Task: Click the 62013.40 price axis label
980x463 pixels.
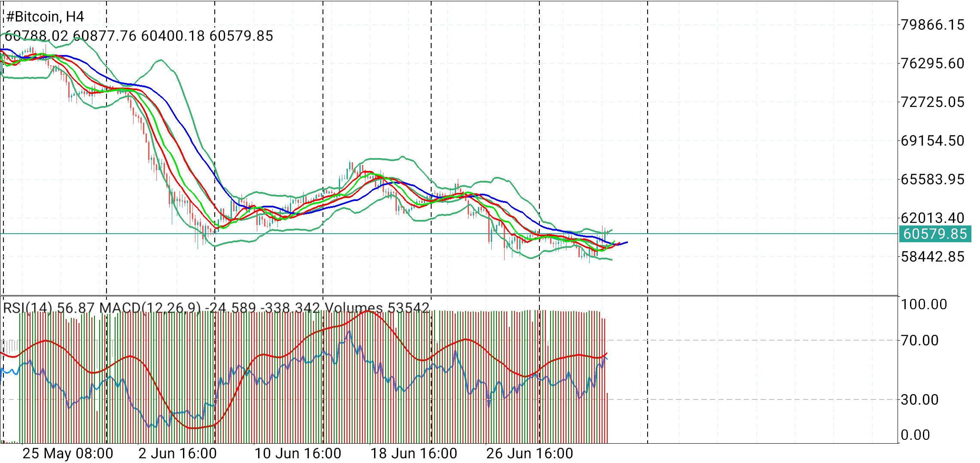Action: [933, 218]
